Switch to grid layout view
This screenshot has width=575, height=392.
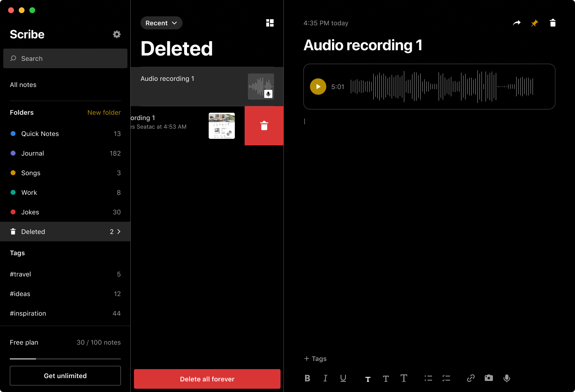[270, 23]
